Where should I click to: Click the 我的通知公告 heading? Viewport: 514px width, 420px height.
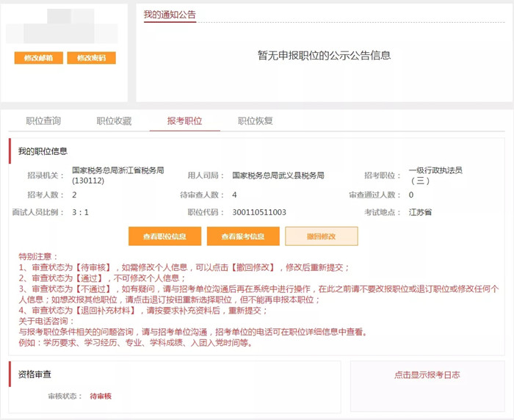170,15
